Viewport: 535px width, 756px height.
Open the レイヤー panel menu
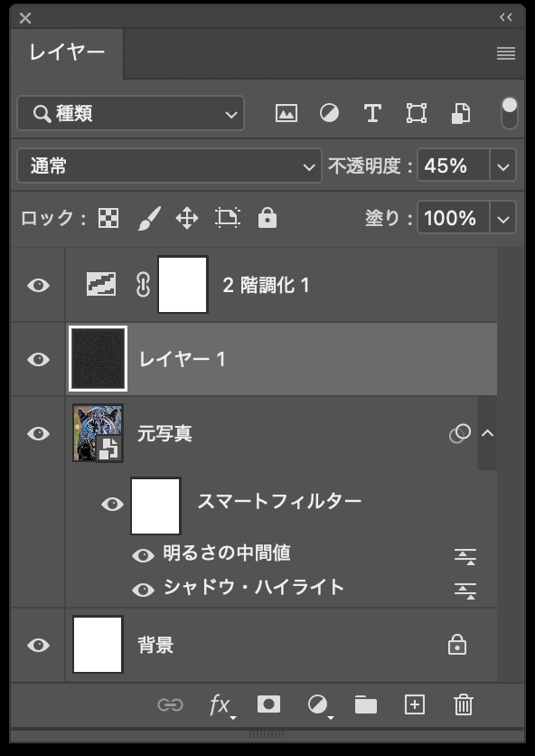506,53
